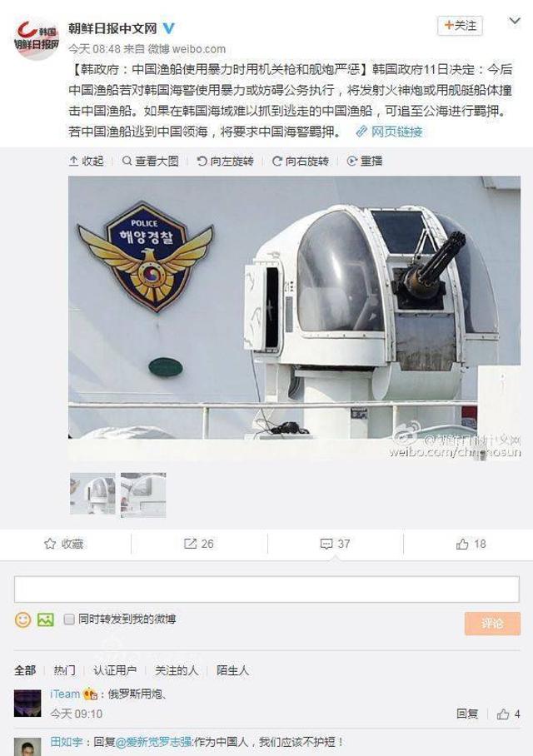
Task: Switch to the 热门 comments tab
Action: (64, 670)
